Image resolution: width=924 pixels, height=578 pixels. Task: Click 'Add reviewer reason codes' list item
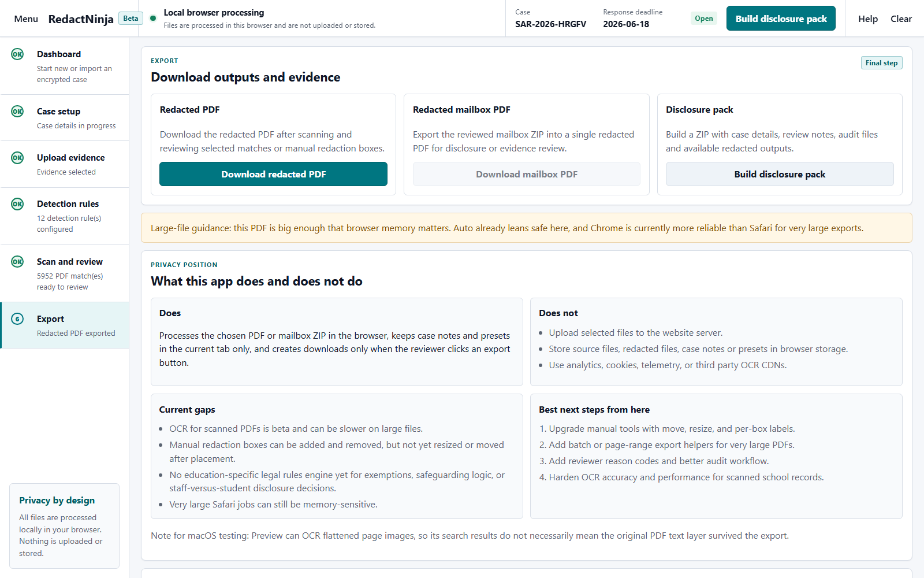tap(659, 461)
